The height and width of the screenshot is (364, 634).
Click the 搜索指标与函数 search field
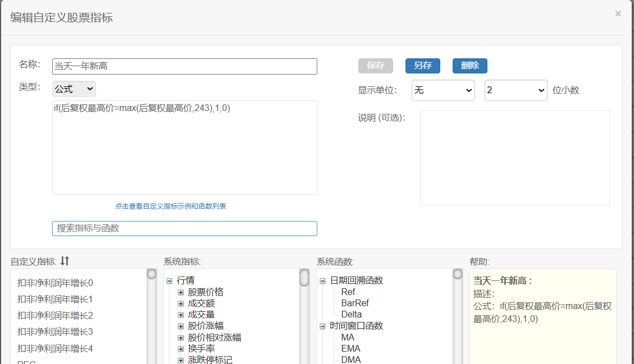click(184, 228)
